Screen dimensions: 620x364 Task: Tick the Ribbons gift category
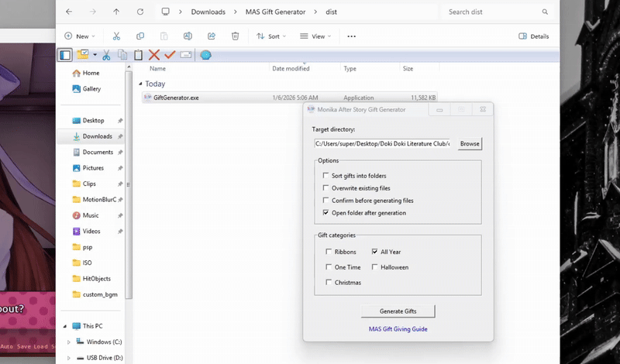[329, 252]
